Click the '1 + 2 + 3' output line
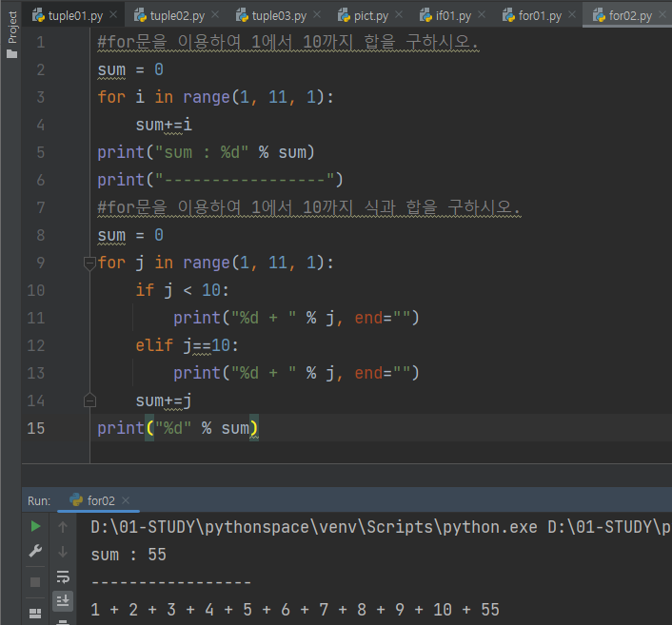The image size is (672, 625). pyautogui.click(x=295, y=610)
